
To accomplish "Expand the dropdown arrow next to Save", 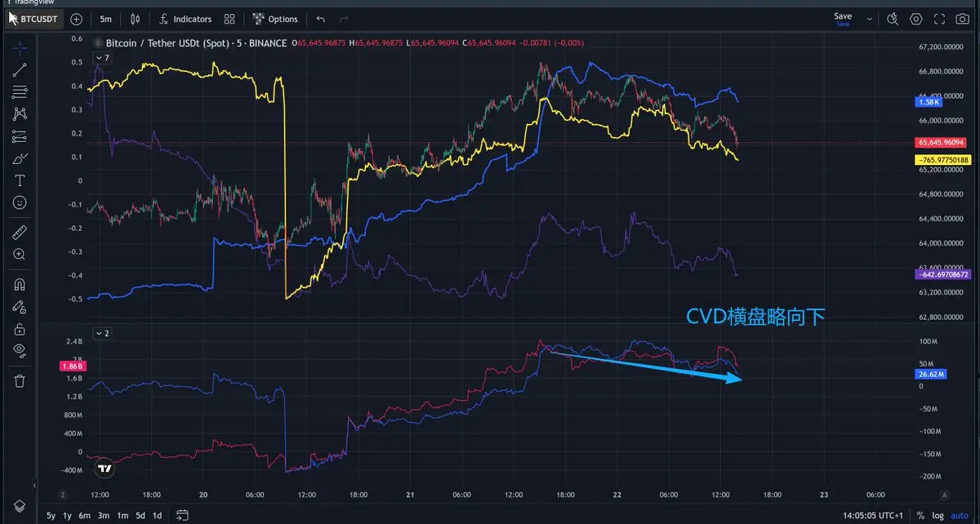I will (869, 19).
